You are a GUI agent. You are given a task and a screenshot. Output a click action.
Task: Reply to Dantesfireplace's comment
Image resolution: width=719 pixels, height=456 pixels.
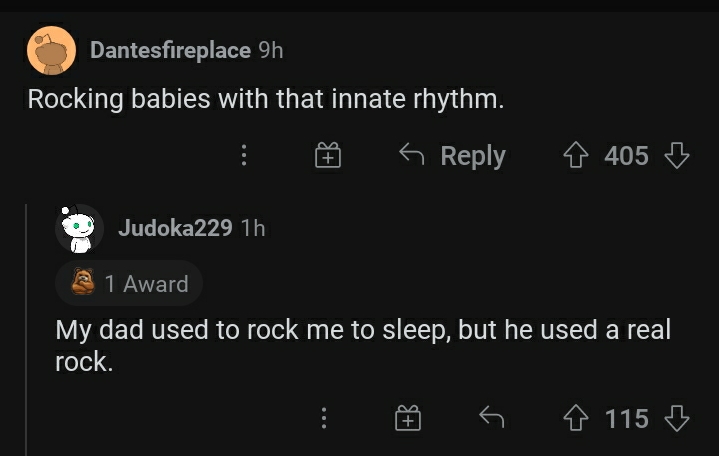point(453,156)
